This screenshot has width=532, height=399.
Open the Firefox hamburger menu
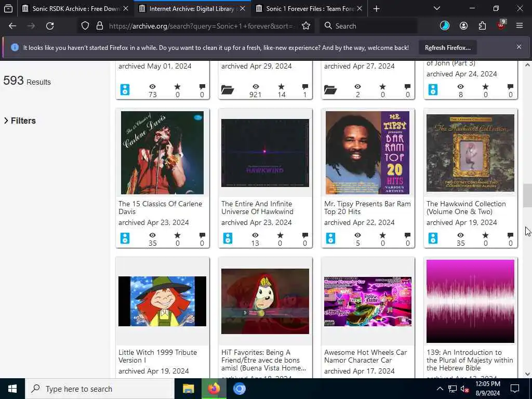pyautogui.click(x=519, y=26)
